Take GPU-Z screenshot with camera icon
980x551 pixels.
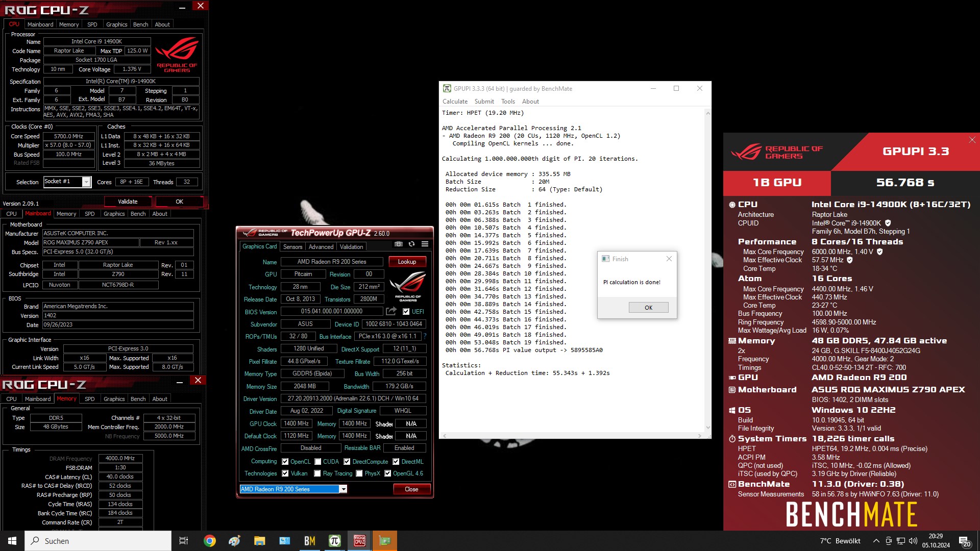point(399,244)
